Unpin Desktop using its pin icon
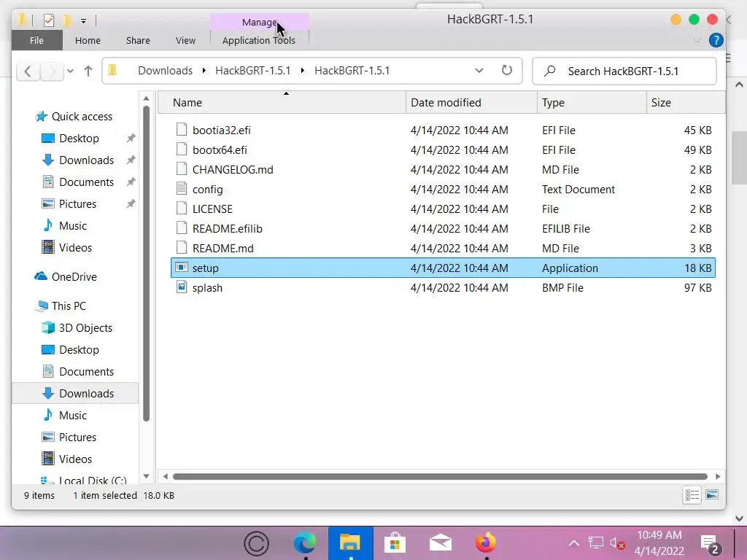The height and width of the screenshot is (560, 747). pyautogui.click(x=131, y=139)
